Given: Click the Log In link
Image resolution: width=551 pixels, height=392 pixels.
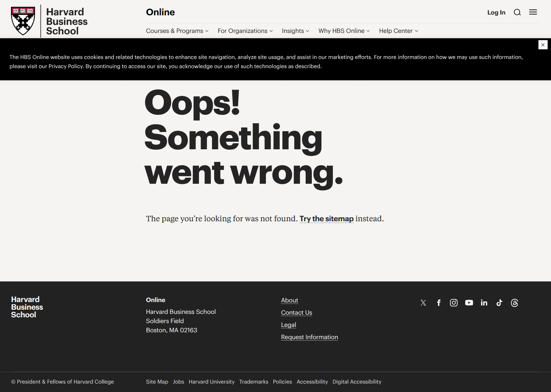Looking at the screenshot, I should point(496,12).
